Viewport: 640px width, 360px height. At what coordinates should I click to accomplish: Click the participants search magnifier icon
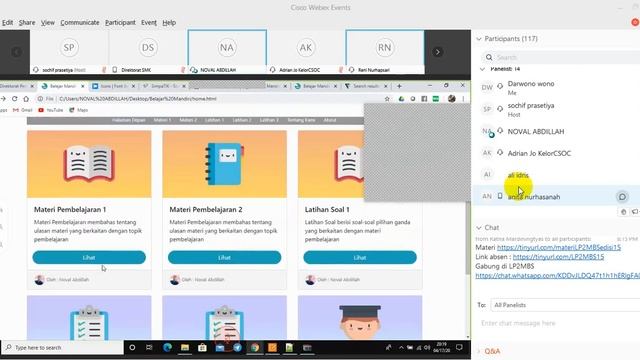coord(489,57)
